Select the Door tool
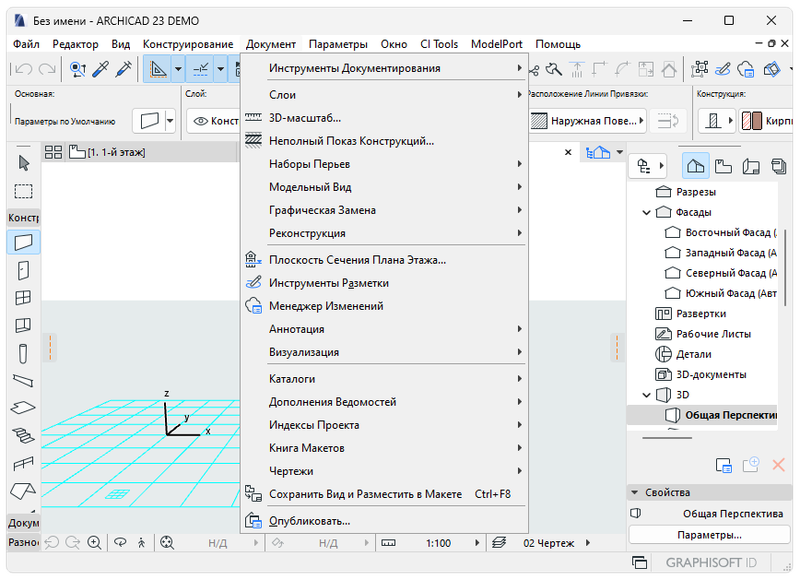This screenshot has width=800, height=580. (23, 270)
